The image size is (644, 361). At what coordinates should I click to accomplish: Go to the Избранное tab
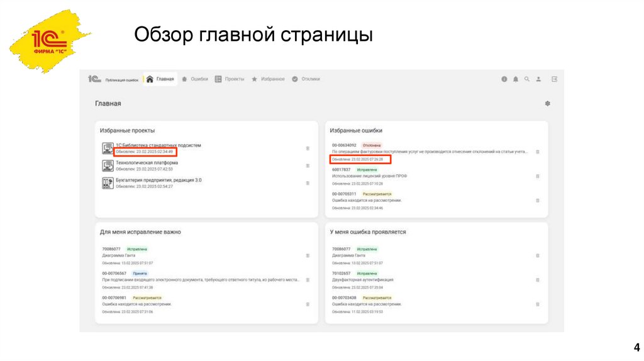268,79
